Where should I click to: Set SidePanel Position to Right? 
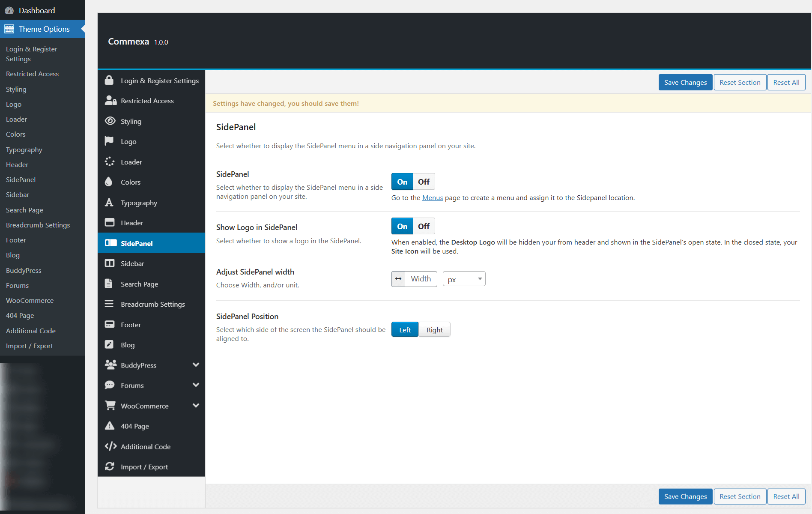pos(434,330)
